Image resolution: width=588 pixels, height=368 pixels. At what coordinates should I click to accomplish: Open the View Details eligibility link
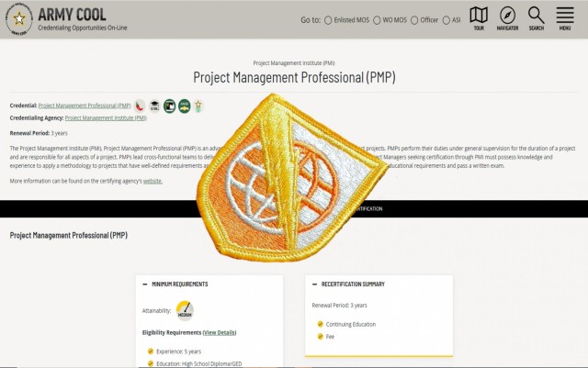pyautogui.click(x=220, y=333)
